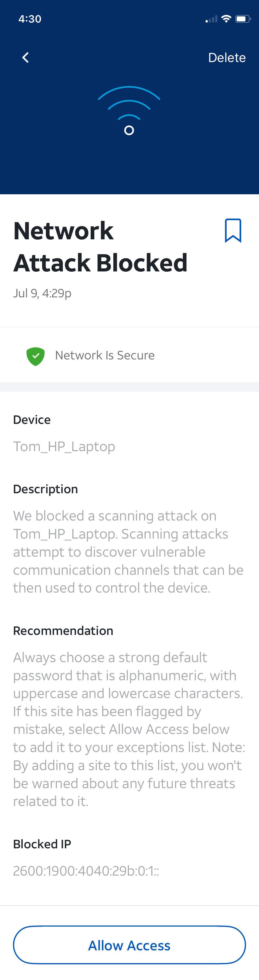Select the Network Is Secure status row

(x=129, y=355)
